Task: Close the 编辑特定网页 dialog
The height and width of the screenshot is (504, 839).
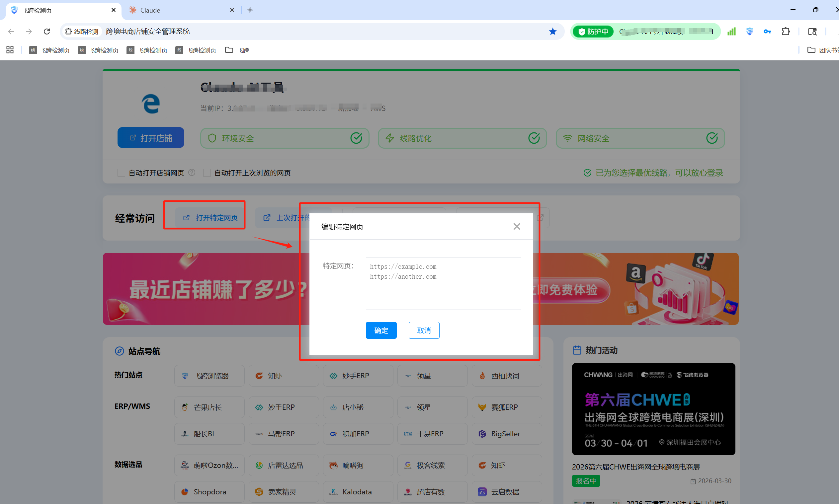Action: pyautogui.click(x=517, y=227)
